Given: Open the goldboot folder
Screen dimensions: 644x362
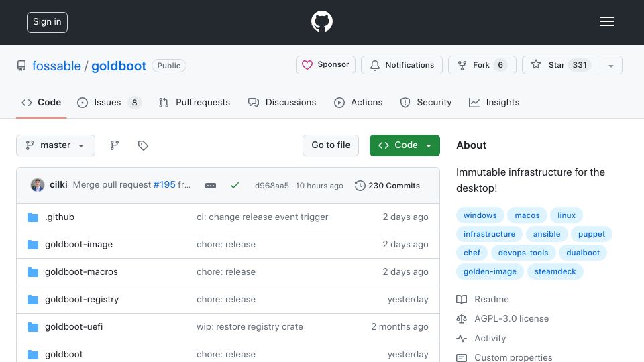Looking at the screenshot, I should tap(64, 354).
